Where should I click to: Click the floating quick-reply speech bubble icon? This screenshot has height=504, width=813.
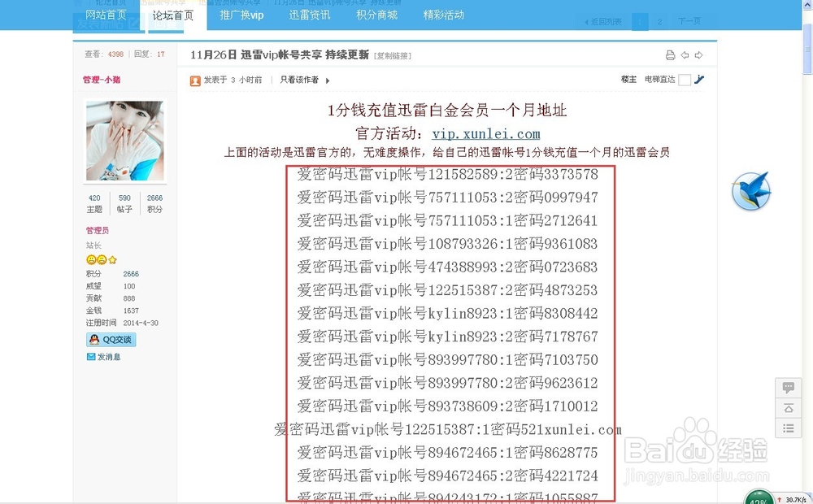click(788, 387)
